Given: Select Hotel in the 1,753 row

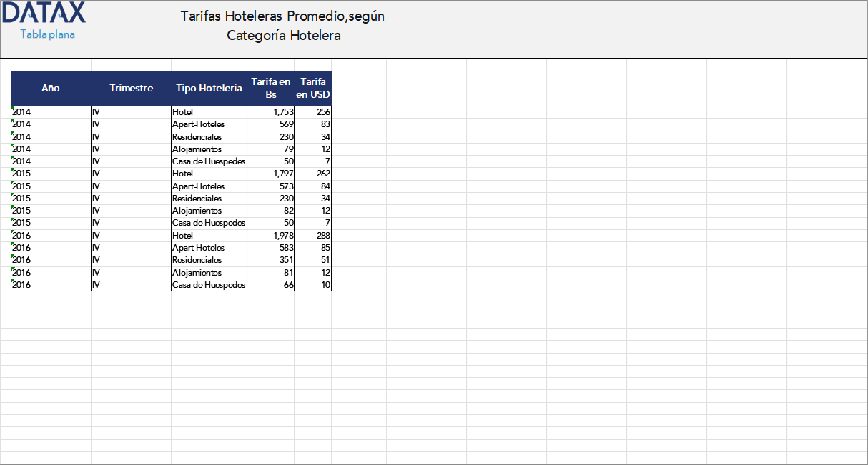Looking at the screenshot, I should (209, 112).
